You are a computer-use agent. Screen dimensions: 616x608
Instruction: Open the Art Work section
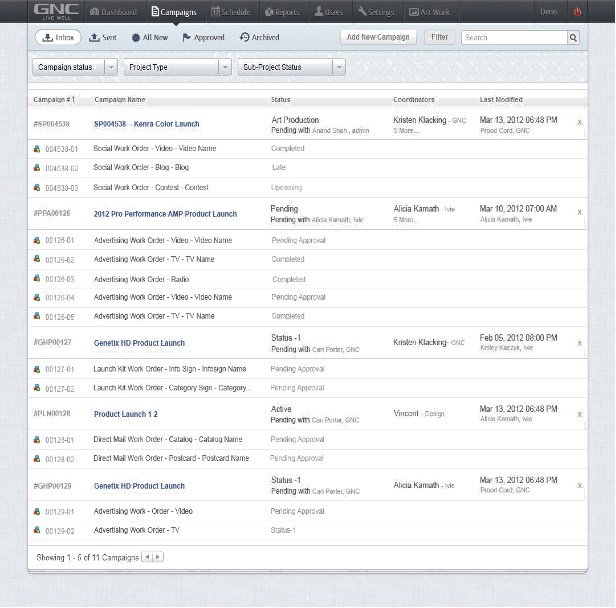[x=429, y=12]
